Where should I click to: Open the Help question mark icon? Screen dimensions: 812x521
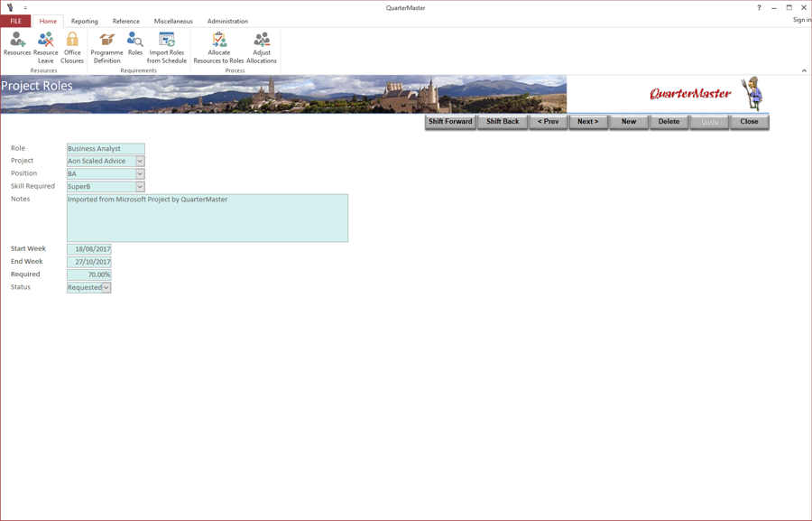[759, 8]
